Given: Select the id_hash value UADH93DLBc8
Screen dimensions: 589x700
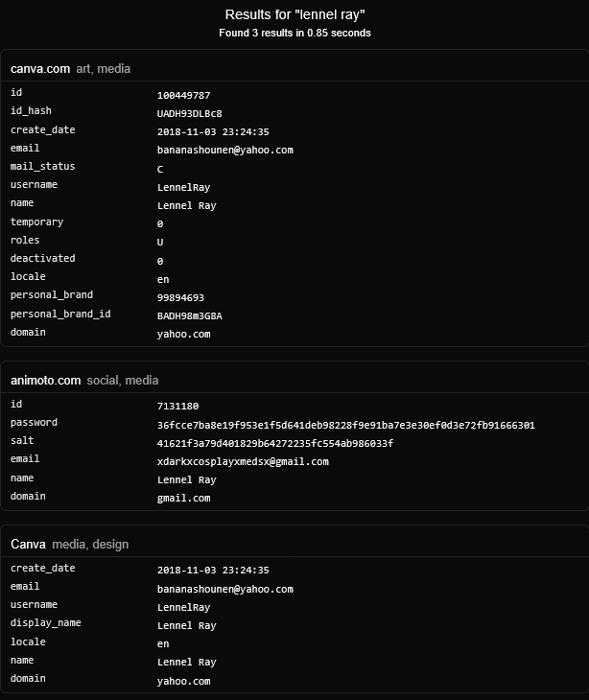Looking at the screenshot, I should [x=189, y=113].
